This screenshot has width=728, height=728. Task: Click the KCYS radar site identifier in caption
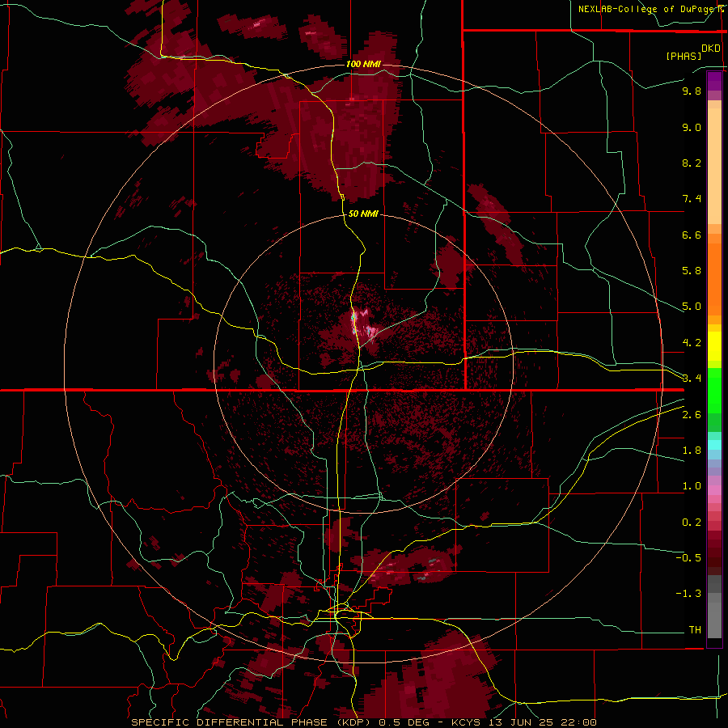468,722
